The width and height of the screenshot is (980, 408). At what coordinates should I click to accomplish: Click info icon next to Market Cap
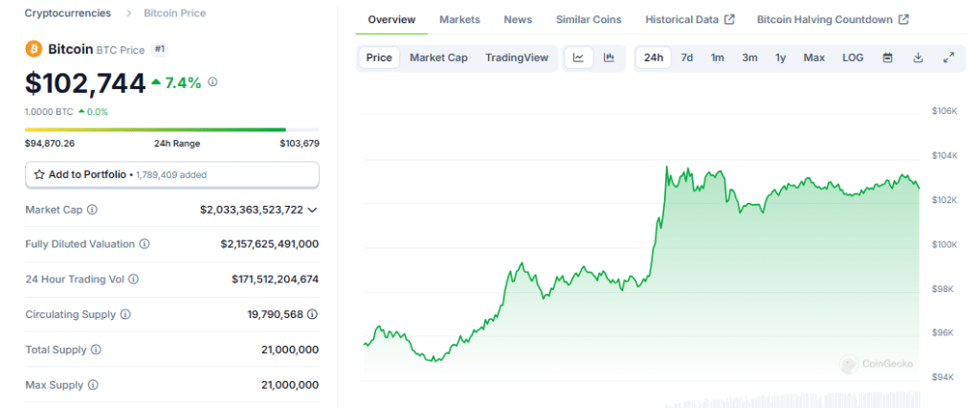point(92,210)
